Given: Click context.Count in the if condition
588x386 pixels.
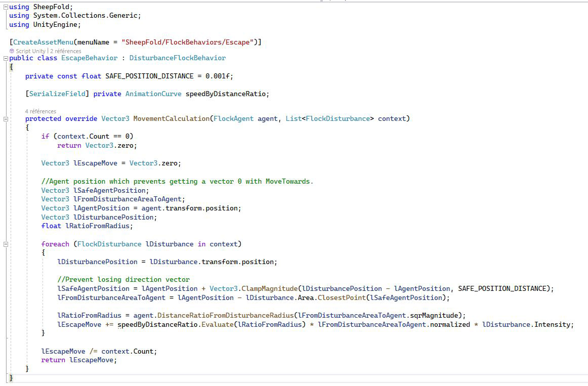Looking at the screenshot, I should pyautogui.click(x=83, y=137).
